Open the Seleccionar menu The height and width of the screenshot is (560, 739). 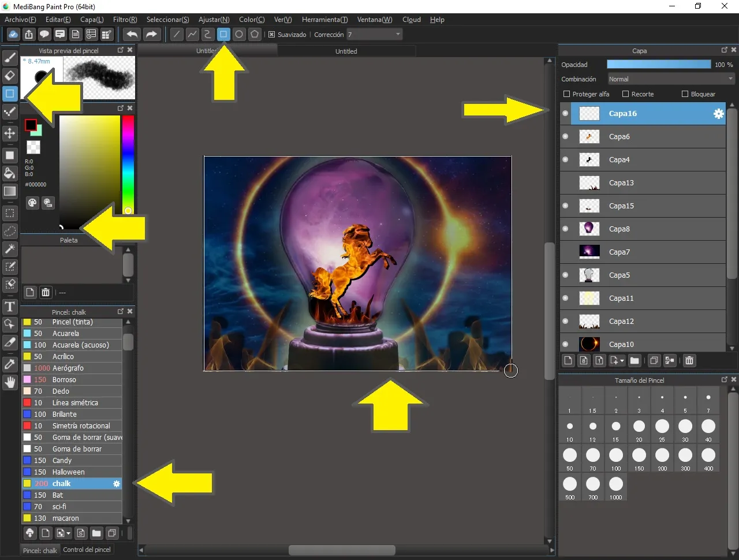167,20
